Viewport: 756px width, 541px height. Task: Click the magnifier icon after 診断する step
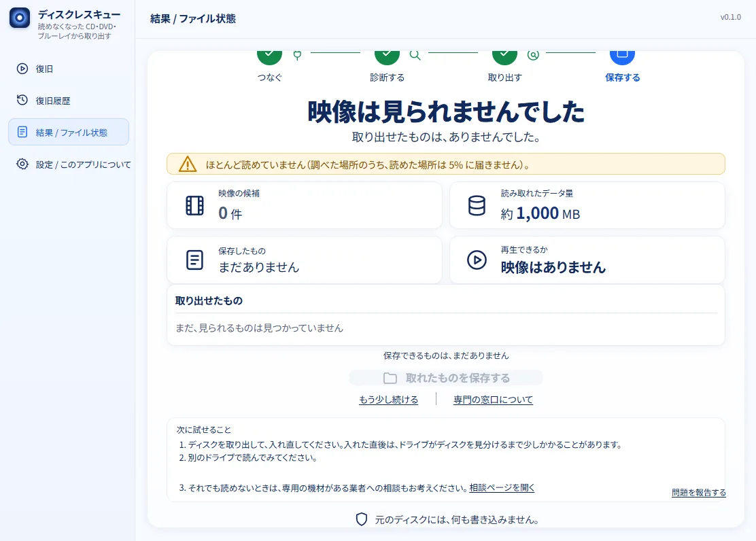(x=415, y=55)
